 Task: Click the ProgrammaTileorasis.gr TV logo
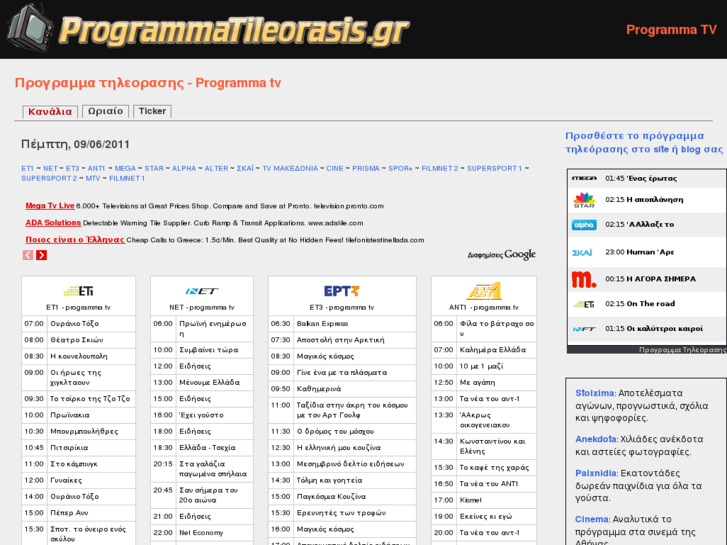[x=208, y=29]
